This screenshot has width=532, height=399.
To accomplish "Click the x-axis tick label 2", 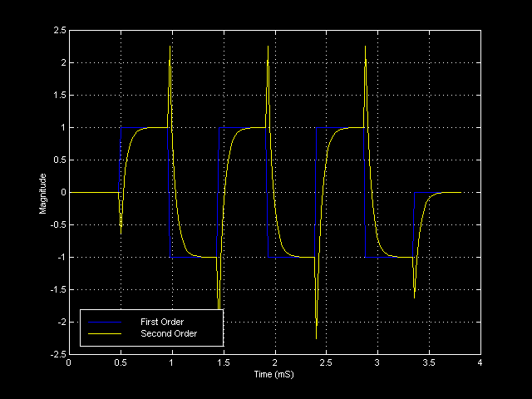I will pos(274,362).
